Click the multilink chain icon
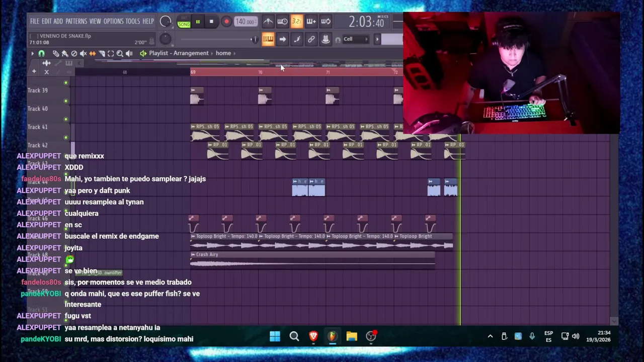 point(311,39)
